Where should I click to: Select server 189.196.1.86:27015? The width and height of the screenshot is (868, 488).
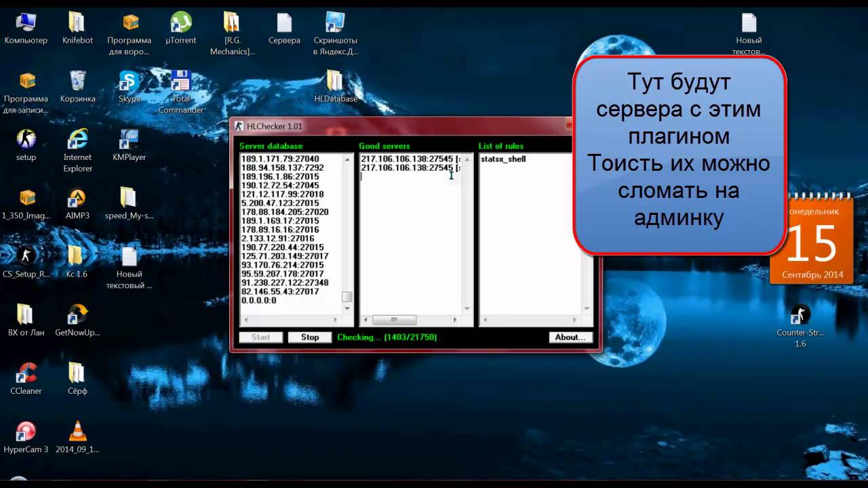tap(280, 177)
